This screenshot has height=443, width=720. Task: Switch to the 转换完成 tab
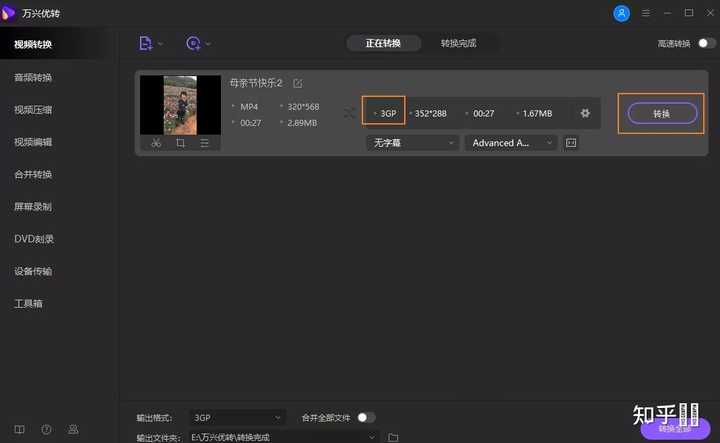pyautogui.click(x=458, y=43)
